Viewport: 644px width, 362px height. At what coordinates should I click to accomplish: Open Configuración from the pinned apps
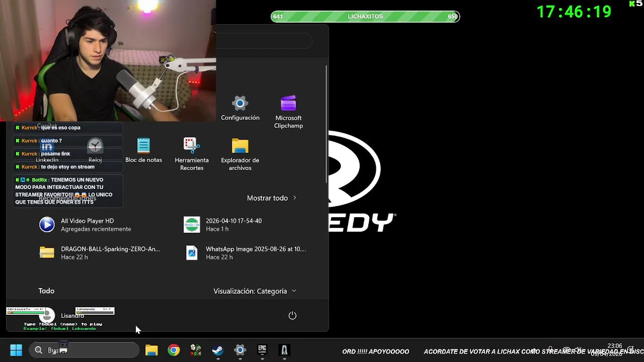click(240, 109)
